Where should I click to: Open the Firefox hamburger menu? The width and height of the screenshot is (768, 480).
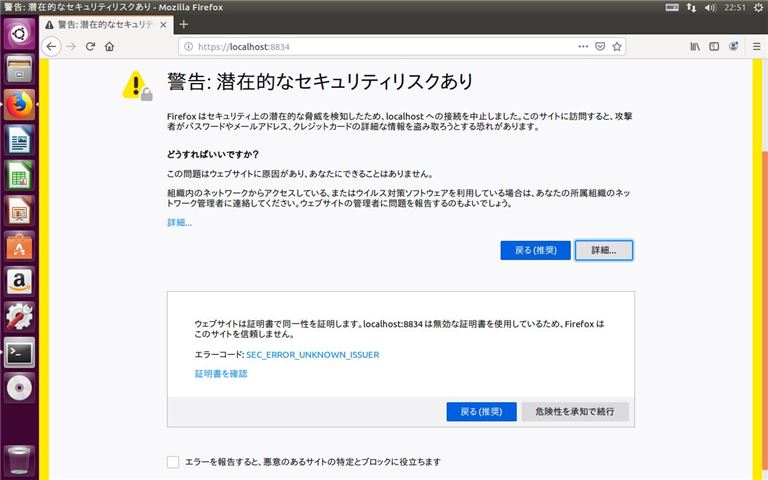[757, 47]
